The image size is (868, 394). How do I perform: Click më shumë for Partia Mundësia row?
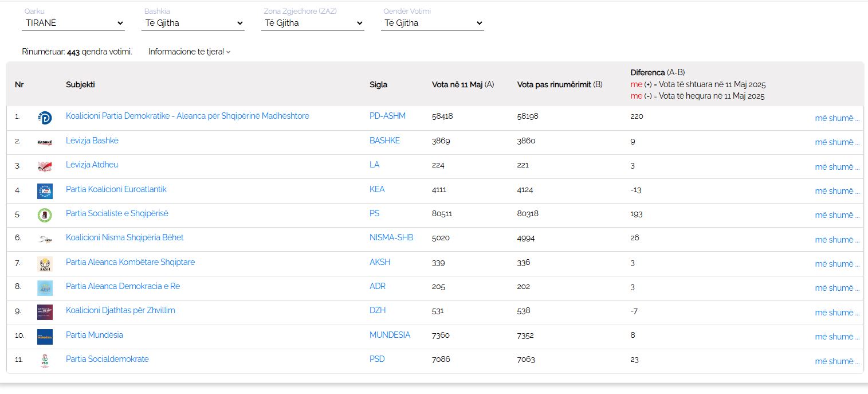pyautogui.click(x=837, y=337)
